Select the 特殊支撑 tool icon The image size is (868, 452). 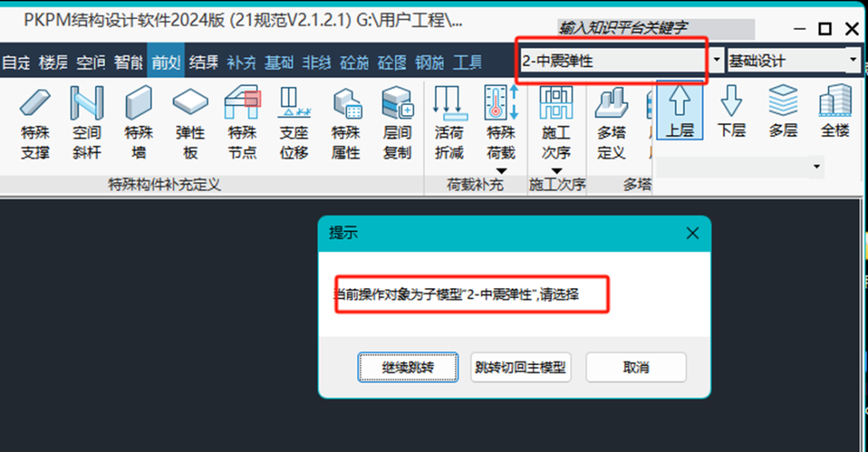(x=35, y=103)
